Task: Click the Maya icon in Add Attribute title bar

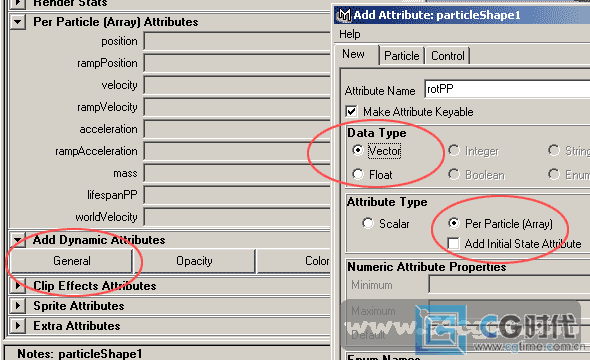Action: pyautogui.click(x=344, y=15)
